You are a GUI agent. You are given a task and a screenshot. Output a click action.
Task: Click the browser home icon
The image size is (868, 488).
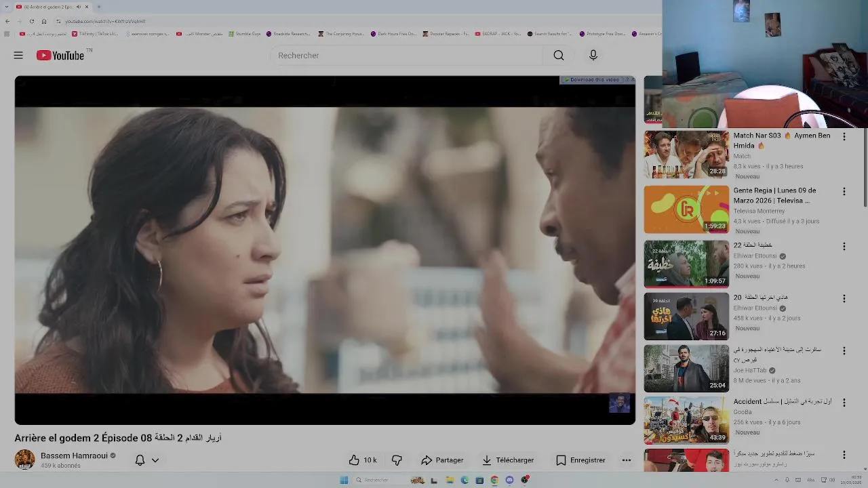(x=44, y=21)
